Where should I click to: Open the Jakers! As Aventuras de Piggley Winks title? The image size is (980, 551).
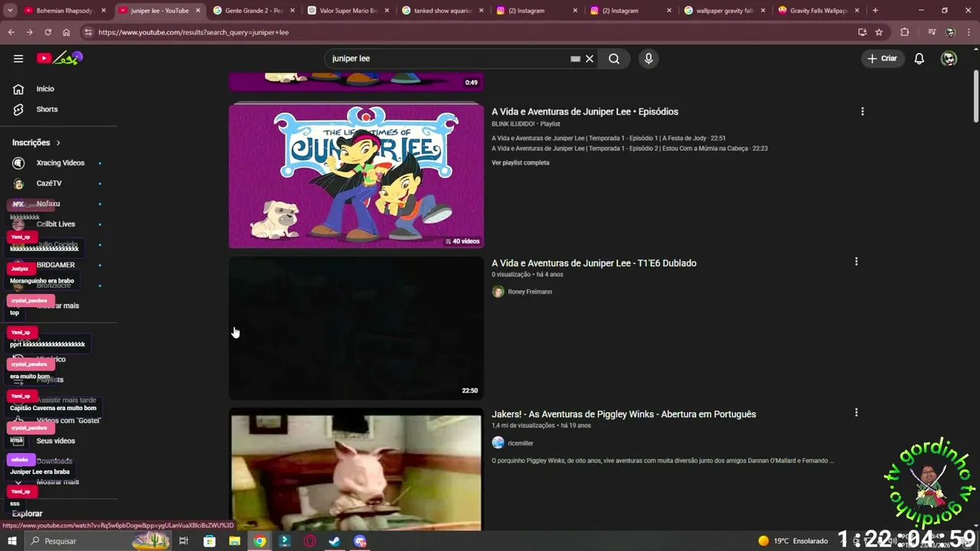click(x=624, y=414)
